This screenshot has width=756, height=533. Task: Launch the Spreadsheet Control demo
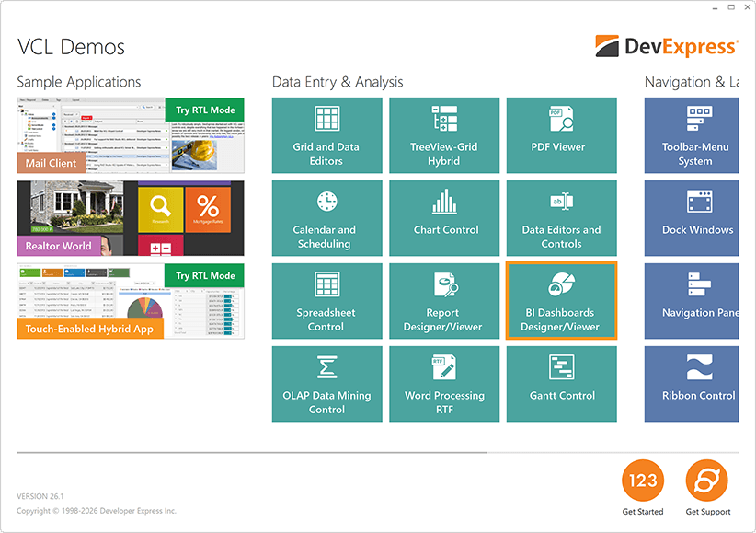[x=326, y=301]
